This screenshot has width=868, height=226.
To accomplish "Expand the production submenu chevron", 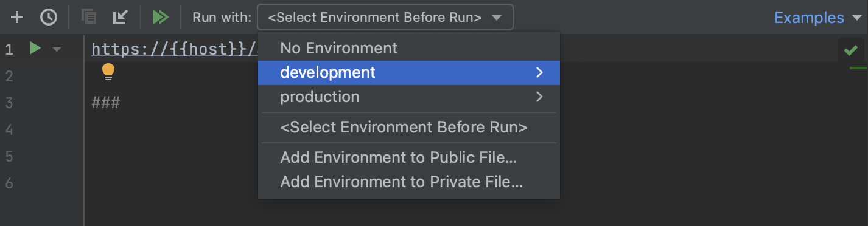I will pyautogui.click(x=539, y=97).
